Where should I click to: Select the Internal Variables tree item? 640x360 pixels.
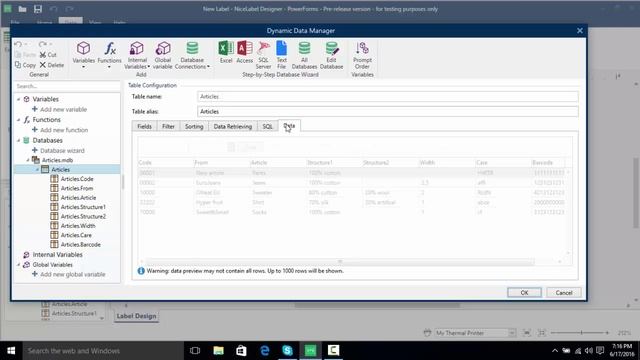pos(53,255)
